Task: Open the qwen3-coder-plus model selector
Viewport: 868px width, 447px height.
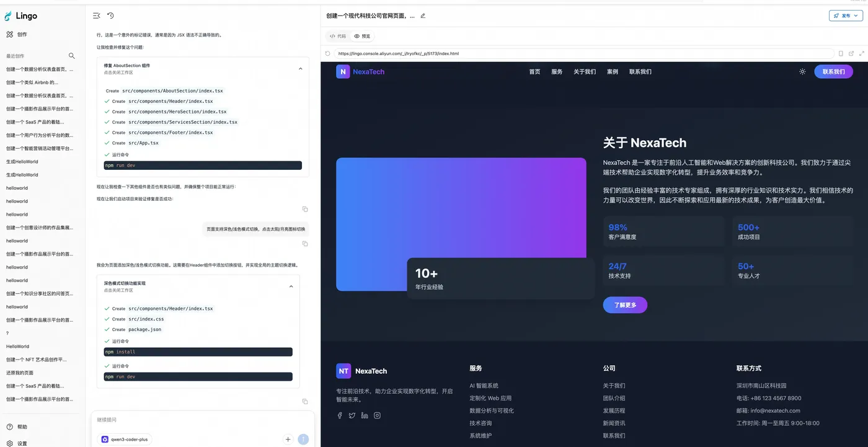Action: 125,439
